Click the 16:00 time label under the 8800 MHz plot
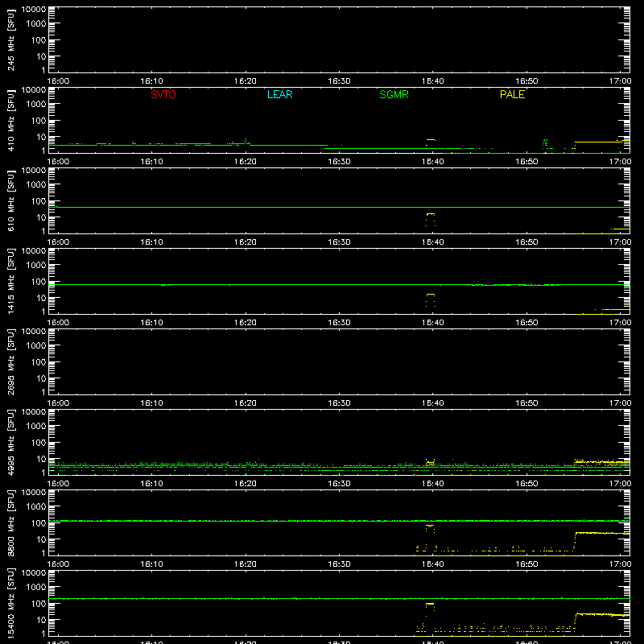This screenshot has height=644, width=644. [58, 564]
